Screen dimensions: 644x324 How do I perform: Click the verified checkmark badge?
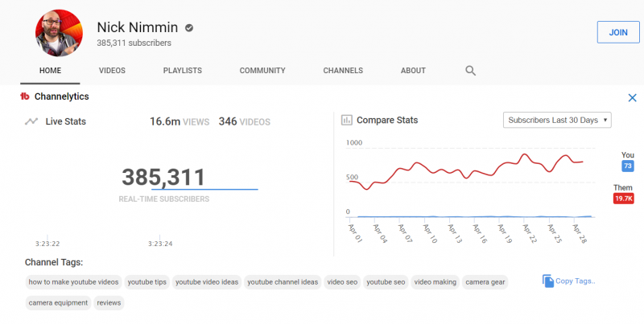point(189,27)
